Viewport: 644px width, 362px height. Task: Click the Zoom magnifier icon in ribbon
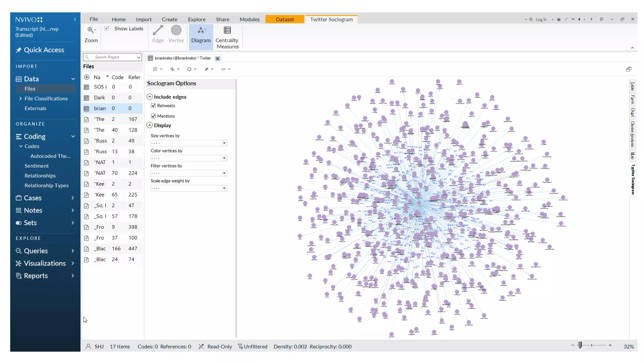[x=91, y=30]
